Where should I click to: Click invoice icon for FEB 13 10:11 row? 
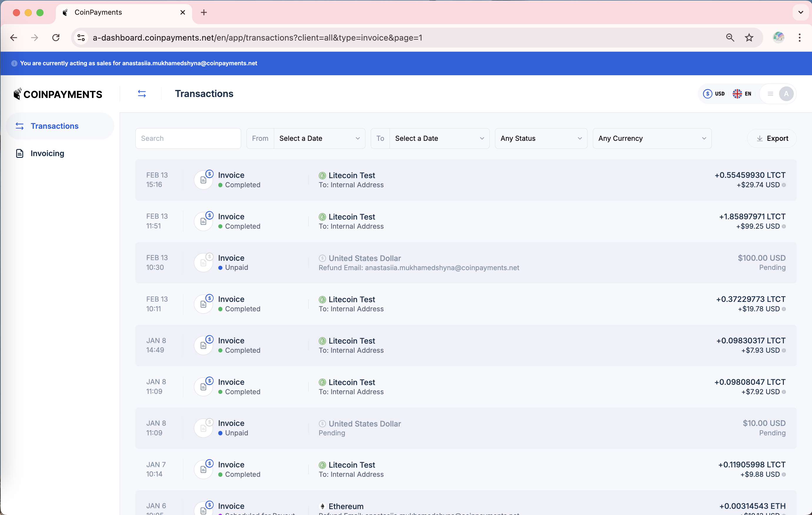203,304
